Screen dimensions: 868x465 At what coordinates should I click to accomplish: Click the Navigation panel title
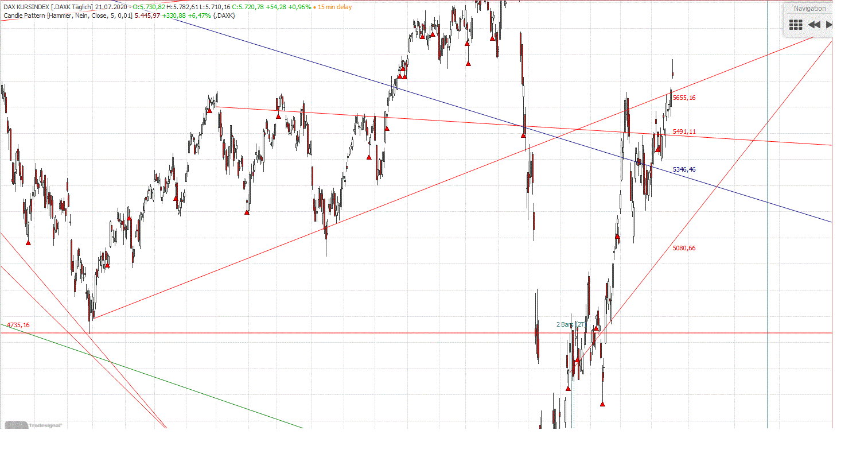click(809, 9)
